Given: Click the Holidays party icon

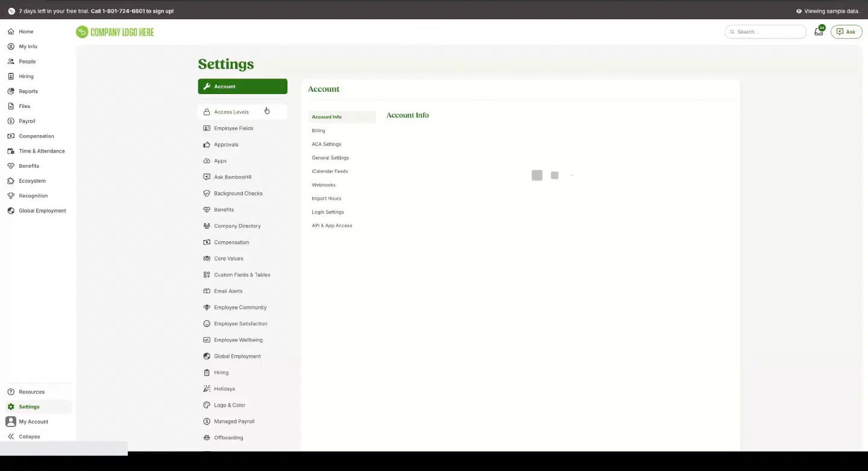Looking at the screenshot, I should [207, 389].
